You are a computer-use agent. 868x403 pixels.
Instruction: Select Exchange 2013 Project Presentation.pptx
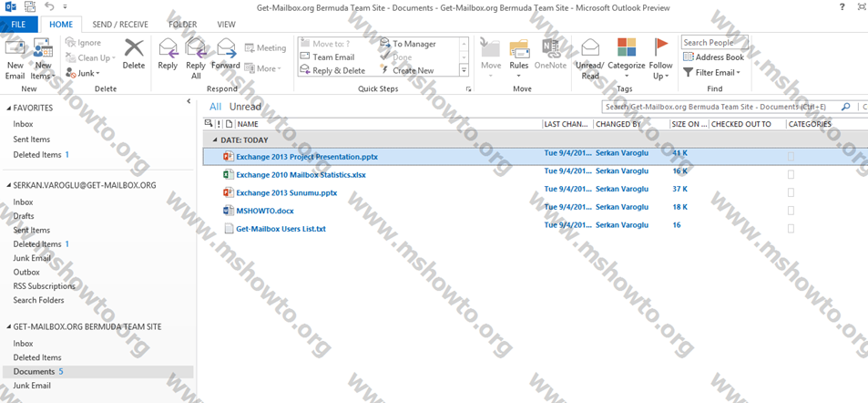pyautogui.click(x=307, y=157)
